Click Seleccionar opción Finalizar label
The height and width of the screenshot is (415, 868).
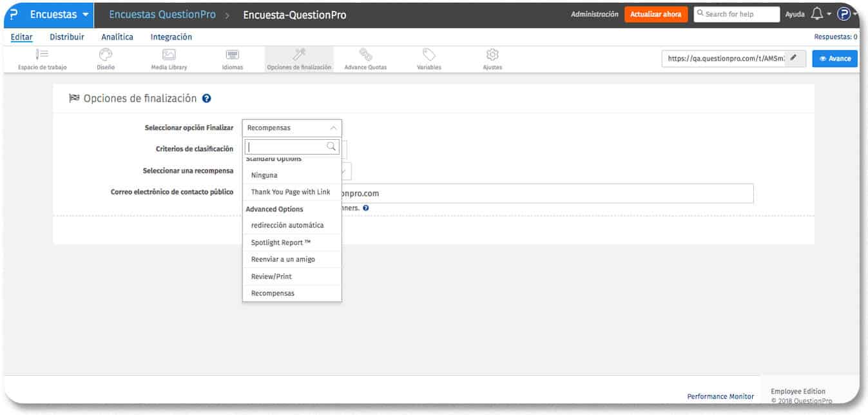coord(189,128)
